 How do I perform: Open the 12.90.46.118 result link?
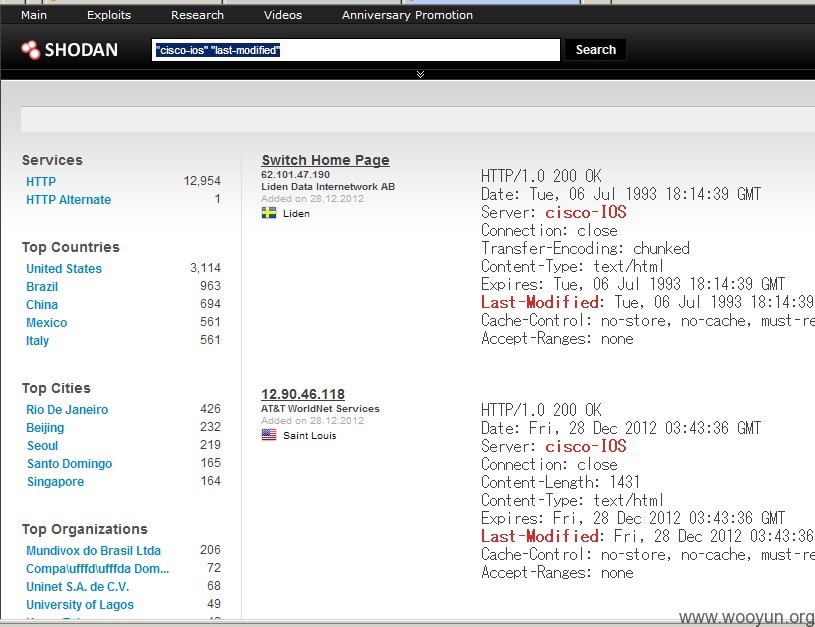[x=303, y=394]
